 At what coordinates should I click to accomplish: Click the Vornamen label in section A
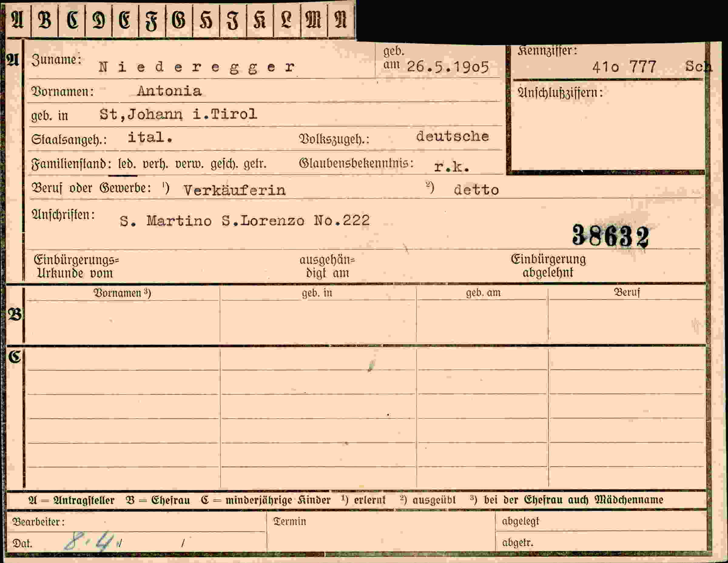tap(63, 91)
